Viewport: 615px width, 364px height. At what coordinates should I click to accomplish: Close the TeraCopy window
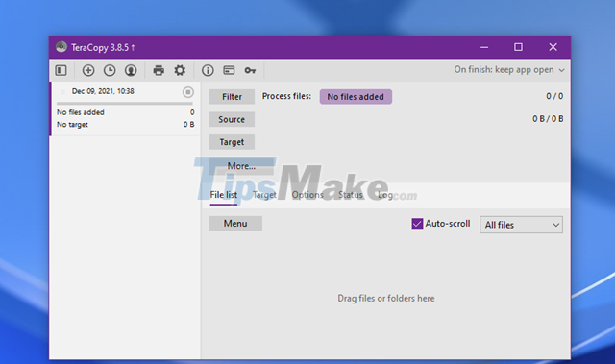pyautogui.click(x=553, y=47)
